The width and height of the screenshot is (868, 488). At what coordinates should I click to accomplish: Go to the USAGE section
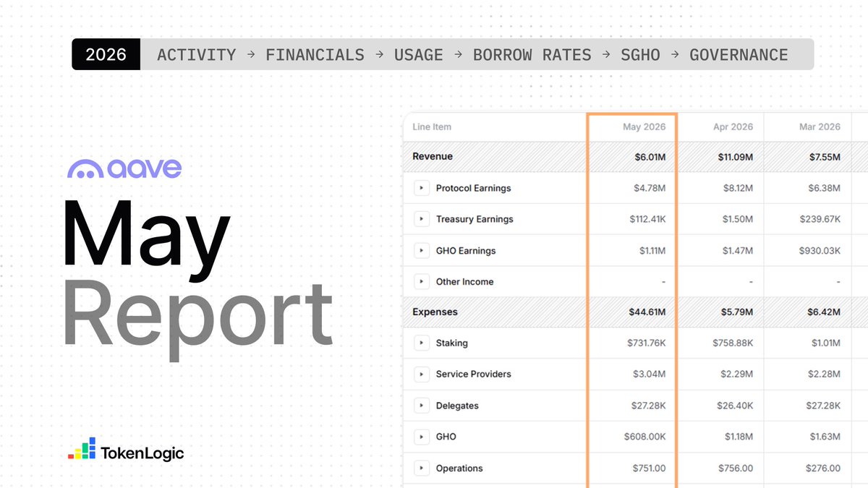coord(418,55)
